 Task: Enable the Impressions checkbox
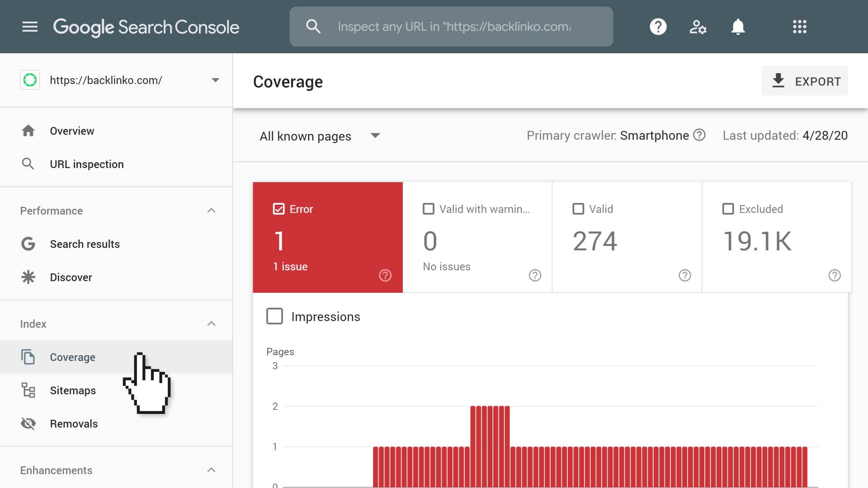pyautogui.click(x=274, y=316)
